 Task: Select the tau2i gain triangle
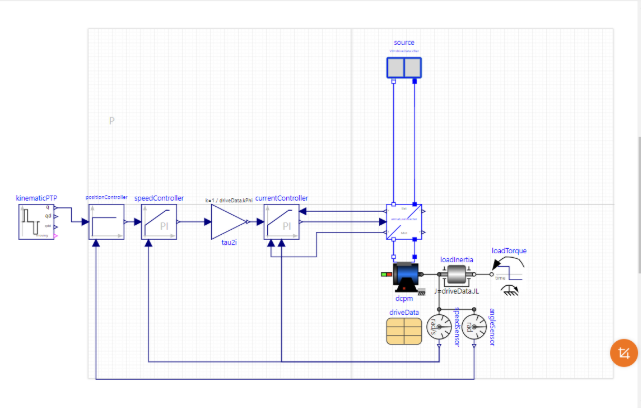[x=229, y=222]
